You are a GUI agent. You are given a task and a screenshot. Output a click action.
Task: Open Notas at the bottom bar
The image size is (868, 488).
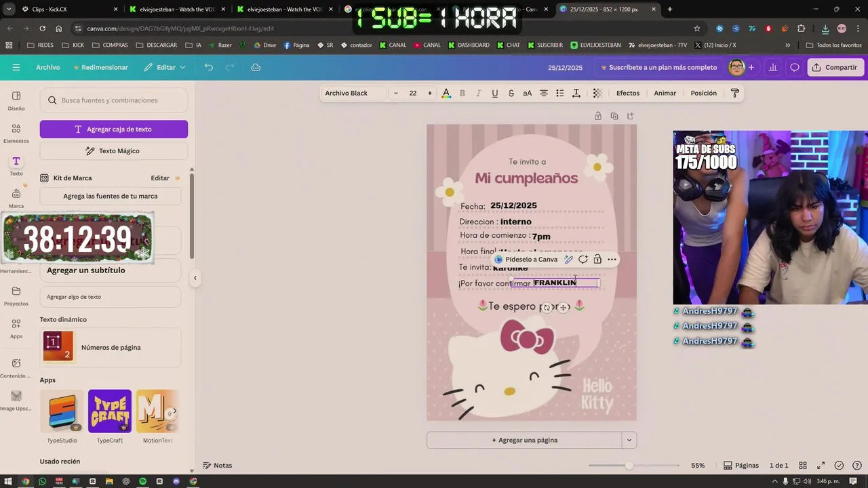218,466
